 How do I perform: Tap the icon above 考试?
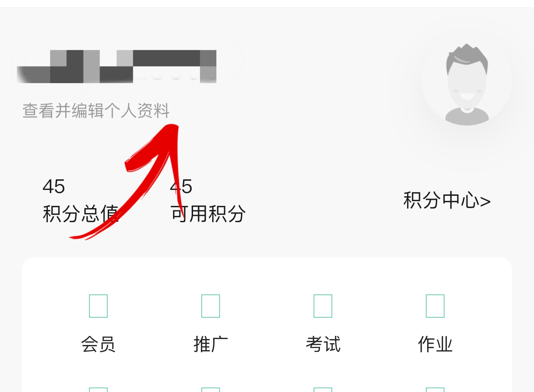(323, 306)
